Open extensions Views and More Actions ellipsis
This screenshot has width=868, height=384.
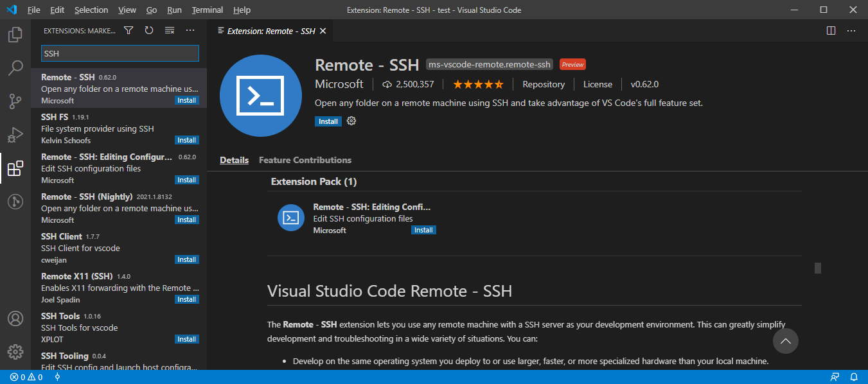pos(190,30)
